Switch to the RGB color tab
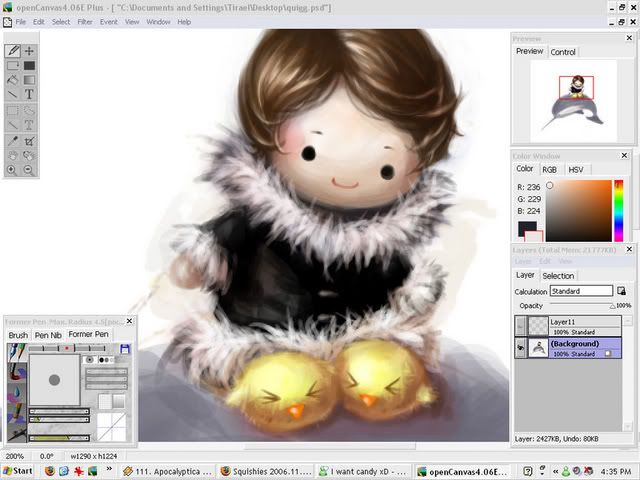 (549, 170)
